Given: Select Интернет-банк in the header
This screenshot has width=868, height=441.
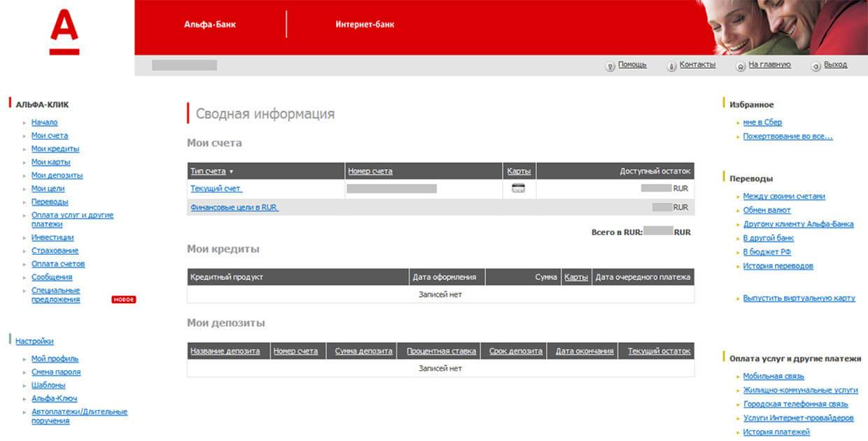Looking at the screenshot, I should 365,24.
